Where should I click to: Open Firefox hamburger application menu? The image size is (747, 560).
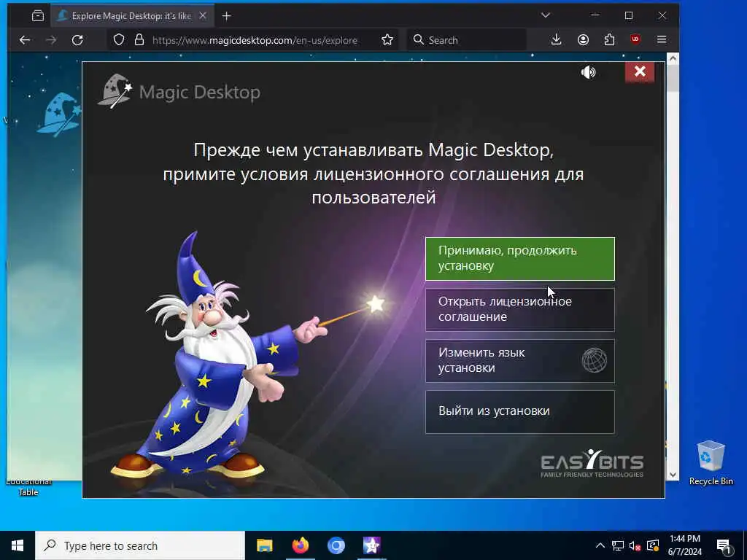pyautogui.click(x=662, y=40)
